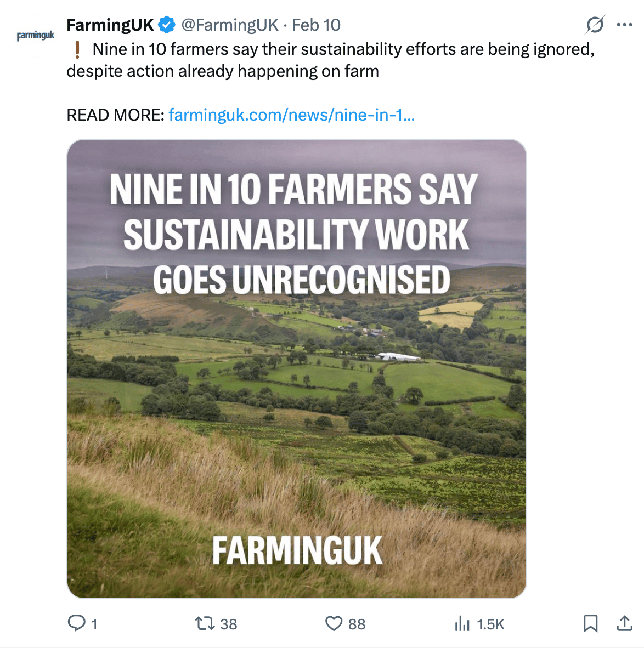Click the share upload arrow icon

coord(624,623)
